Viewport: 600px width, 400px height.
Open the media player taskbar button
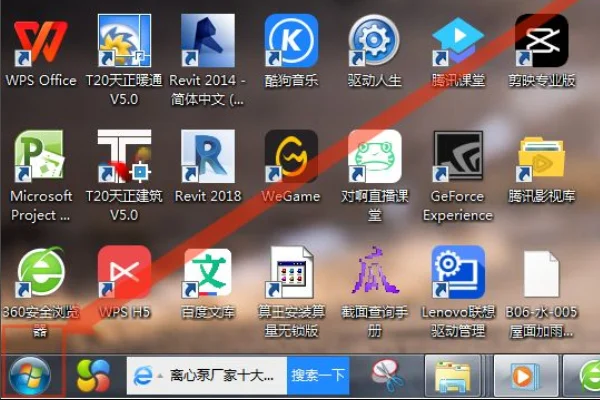525,375
